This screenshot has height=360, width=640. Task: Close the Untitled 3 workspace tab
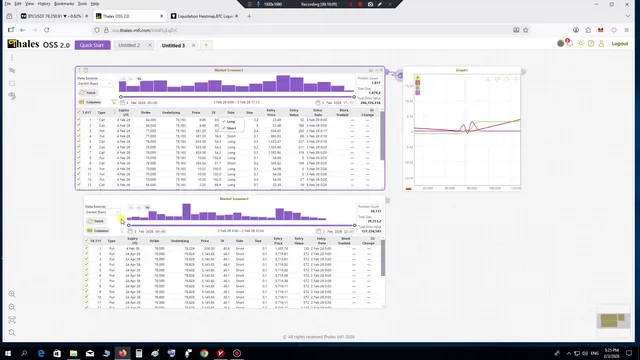tap(193, 45)
